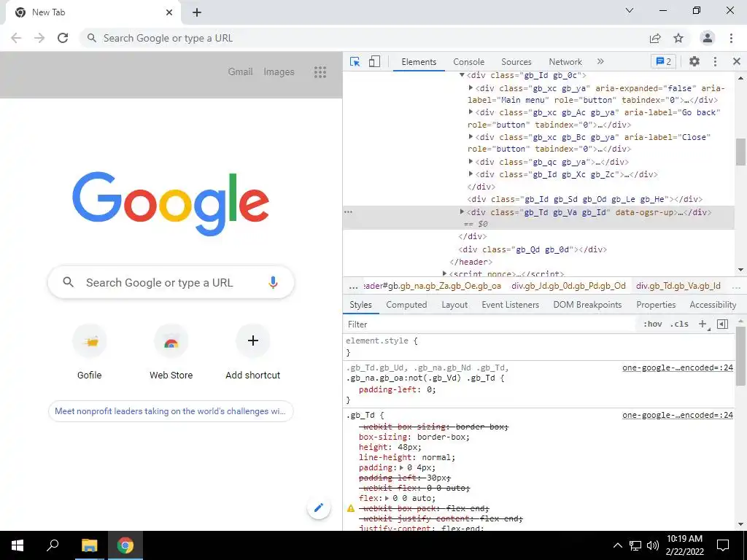The image size is (747, 560).
Task: Expand the Go back button div node
Action: 471,112
